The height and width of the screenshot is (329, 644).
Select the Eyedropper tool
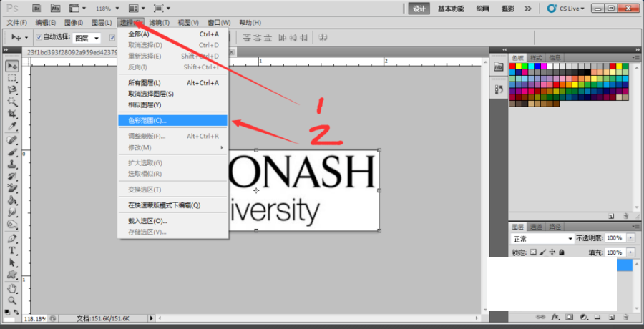pyautogui.click(x=12, y=125)
